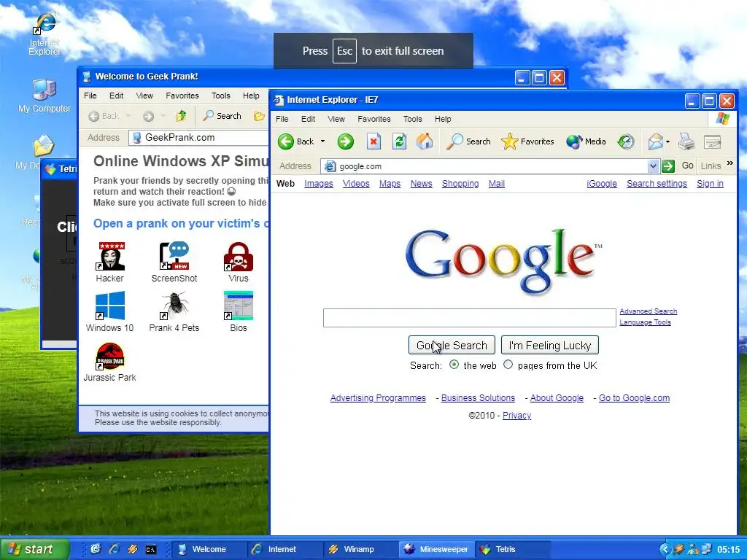Viewport: 747px width, 560px height.
Task: Open the View menu in Geek Prank window
Action: coord(144,96)
